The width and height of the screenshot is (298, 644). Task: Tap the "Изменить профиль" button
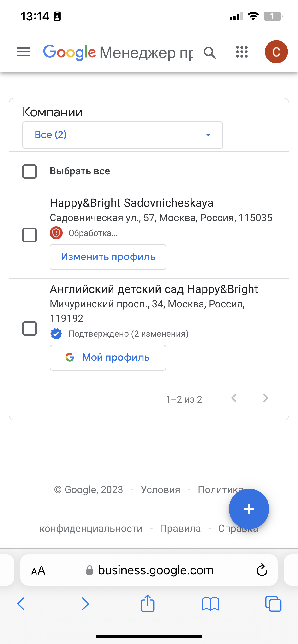pyautogui.click(x=108, y=257)
